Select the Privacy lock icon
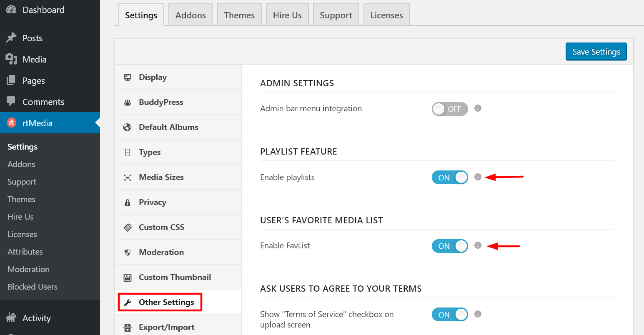Image resolution: width=644 pixels, height=335 pixels. 127,202
